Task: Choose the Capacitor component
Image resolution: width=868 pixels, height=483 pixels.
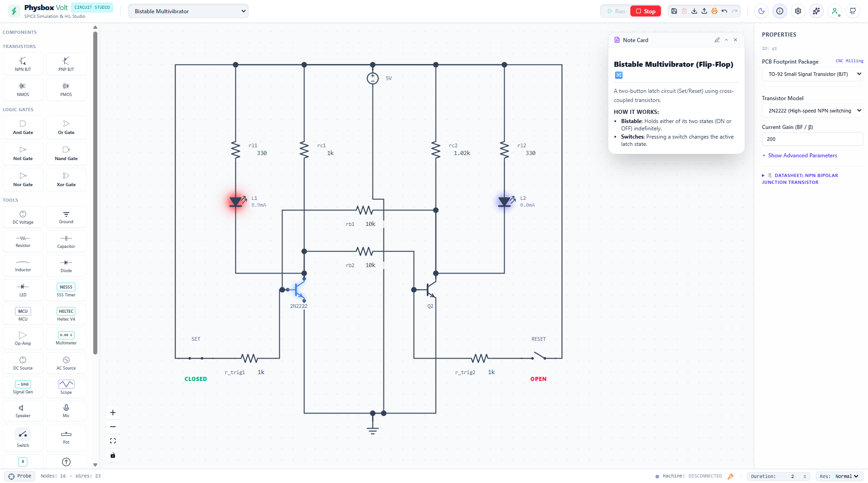Action: point(66,241)
